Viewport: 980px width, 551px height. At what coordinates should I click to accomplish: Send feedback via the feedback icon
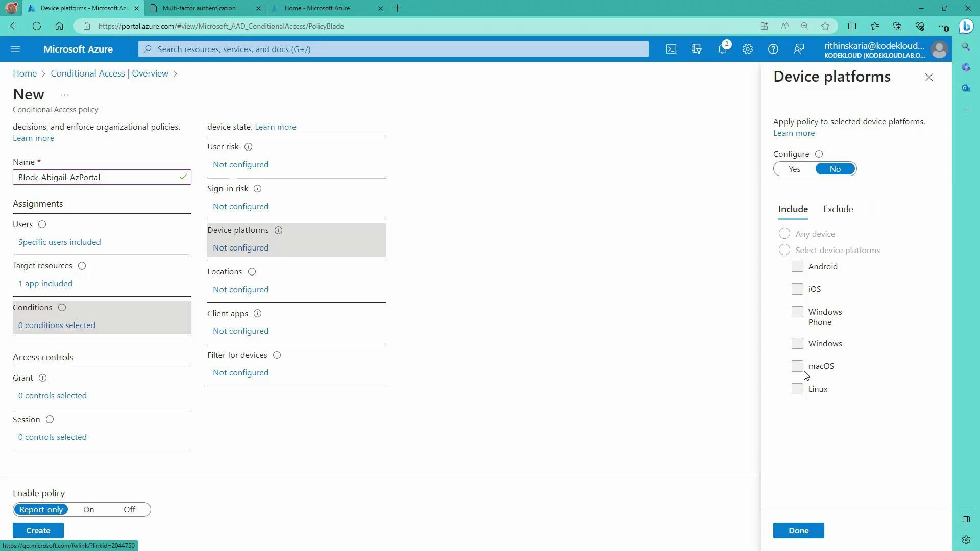[798, 48]
